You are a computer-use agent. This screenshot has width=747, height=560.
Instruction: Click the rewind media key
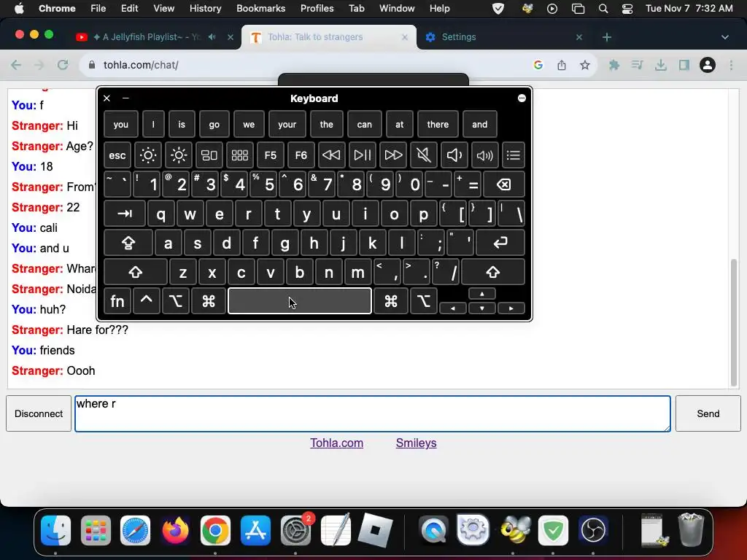(332, 155)
